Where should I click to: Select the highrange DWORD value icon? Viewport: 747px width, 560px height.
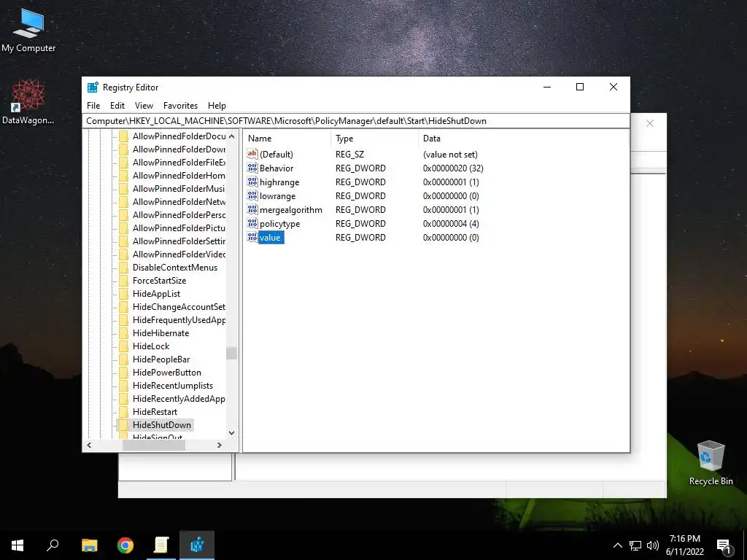(252, 182)
